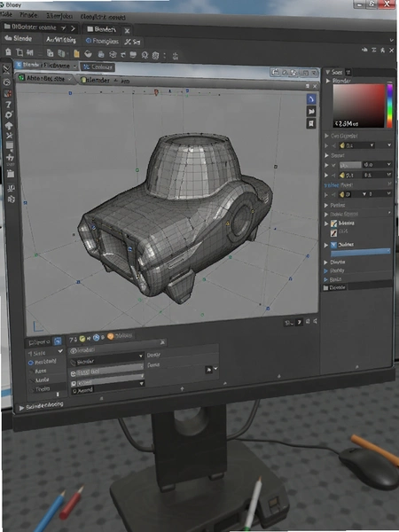
Task: Open the dropdown arrow beside the first yellow-icon field
Action: (x=372, y=145)
